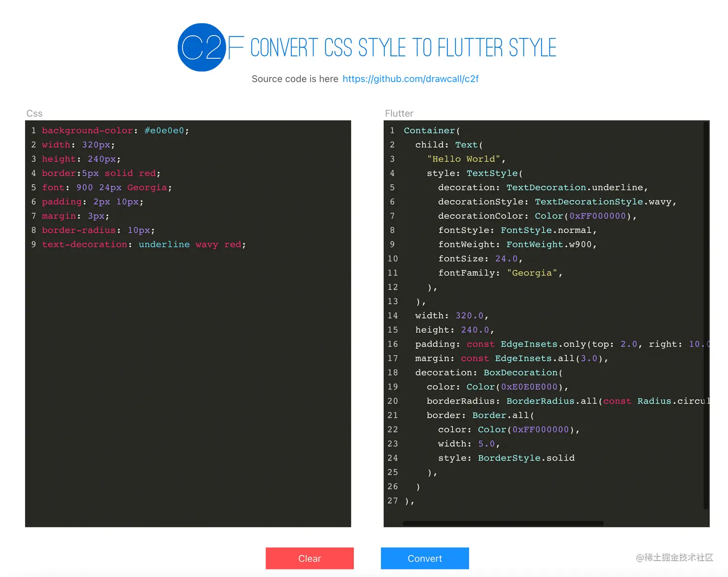Click the horizontal scrollbar in Flutter panel
Screen dimensions: 728x577
click(503, 523)
